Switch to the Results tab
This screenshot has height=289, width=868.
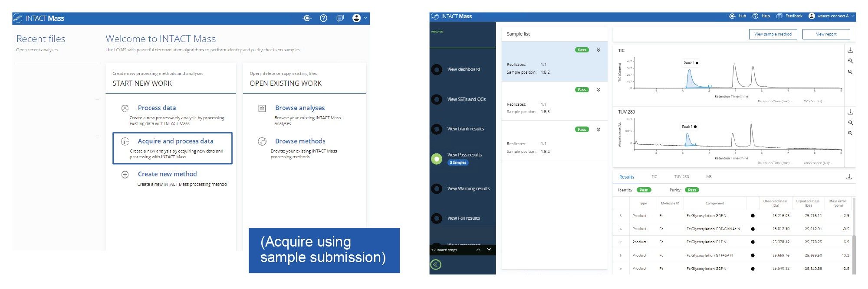(626, 177)
